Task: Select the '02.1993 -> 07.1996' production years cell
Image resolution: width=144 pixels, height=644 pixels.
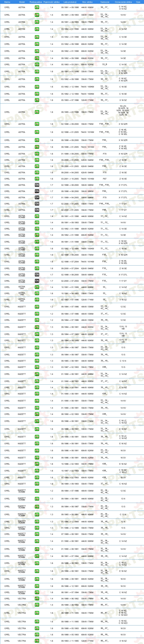Action: click(x=70, y=299)
